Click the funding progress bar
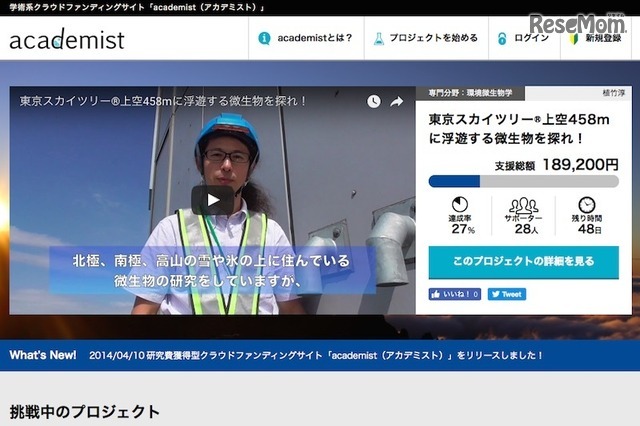Screen dimensions: 640x426 tap(524, 181)
